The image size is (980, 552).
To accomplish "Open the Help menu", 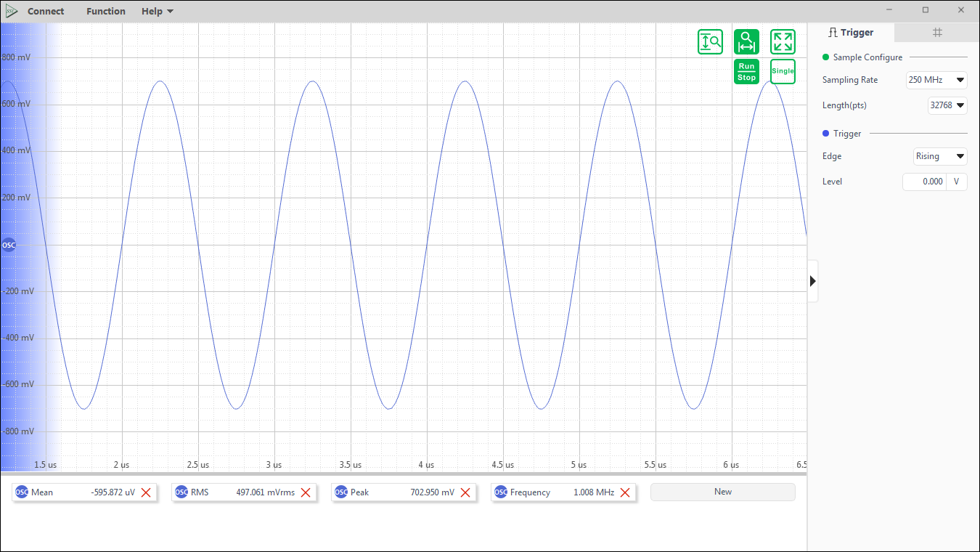I will [158, 11].
